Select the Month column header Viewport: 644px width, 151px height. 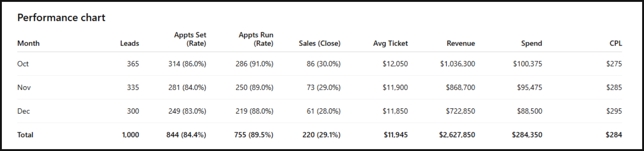[28, 43]
